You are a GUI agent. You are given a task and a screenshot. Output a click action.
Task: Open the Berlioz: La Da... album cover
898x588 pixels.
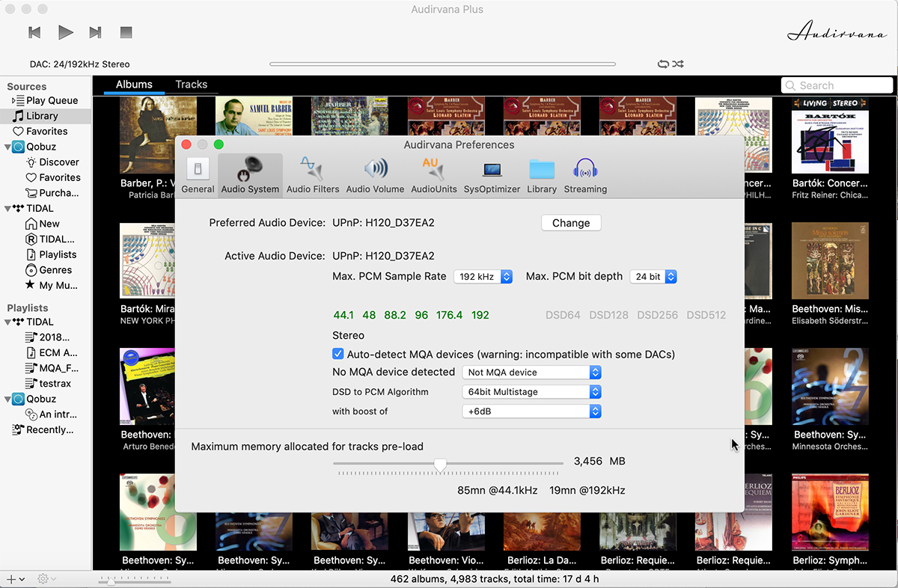542,531
